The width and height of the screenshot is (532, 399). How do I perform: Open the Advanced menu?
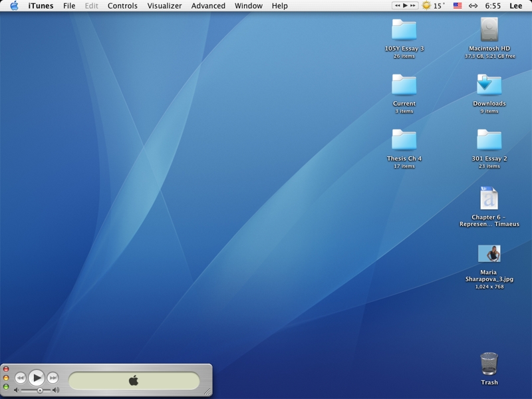click(x=208, y=6)
